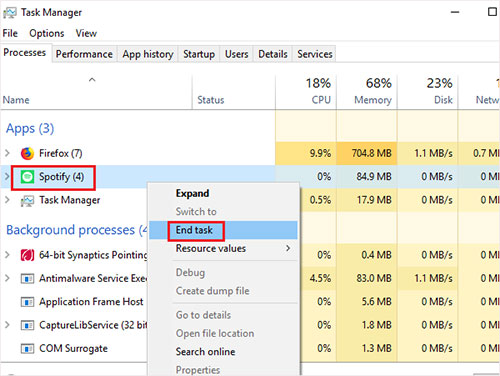Choose End task in the context menu

223,230
